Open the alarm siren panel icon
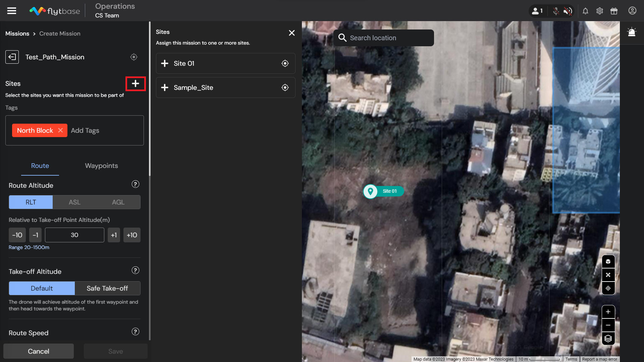This screenshot has width=644, height=362. click(632, 32)
